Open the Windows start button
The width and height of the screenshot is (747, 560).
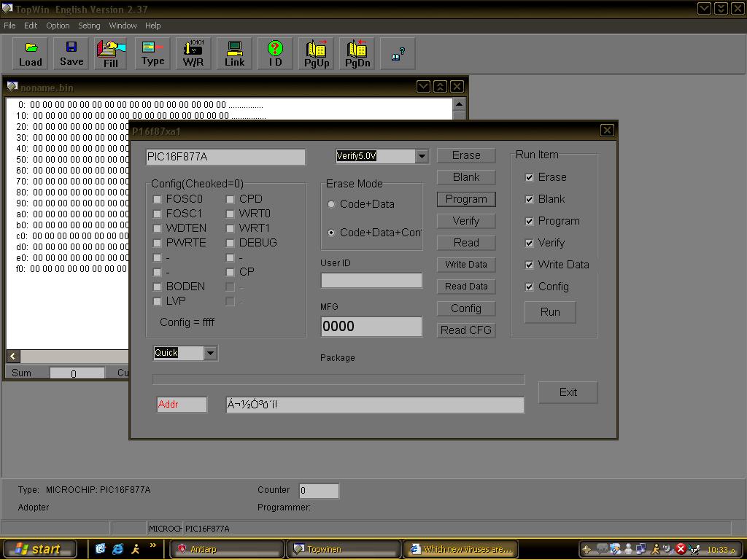[39, 549]
